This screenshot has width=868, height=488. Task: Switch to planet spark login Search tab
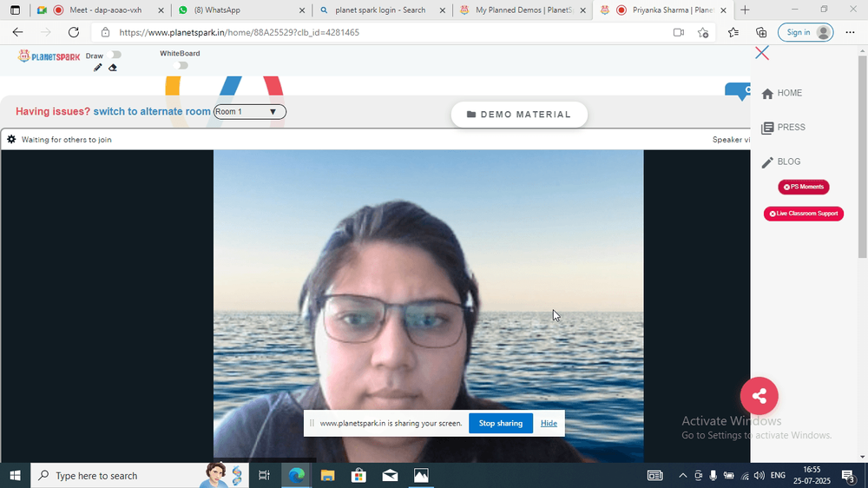pos(382,10)
